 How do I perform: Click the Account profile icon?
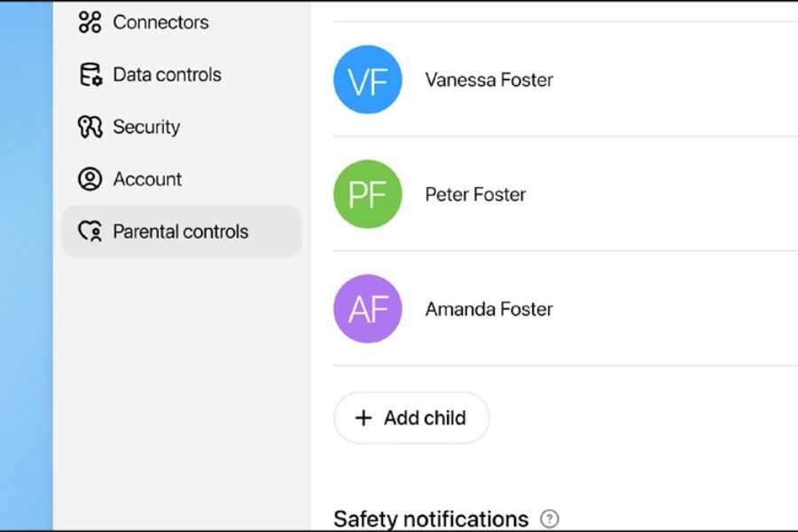[90, 179]
